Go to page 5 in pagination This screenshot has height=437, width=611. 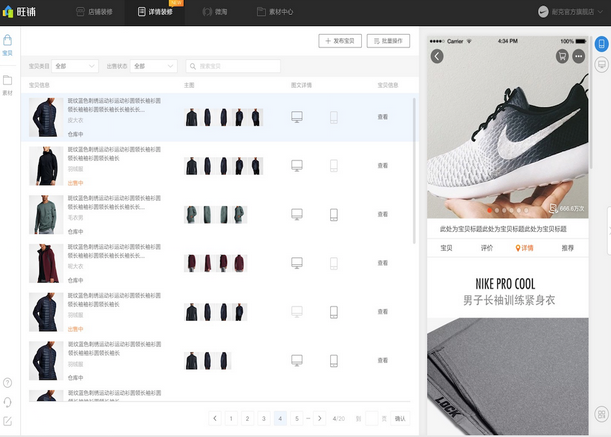click(x=297, y=418)
